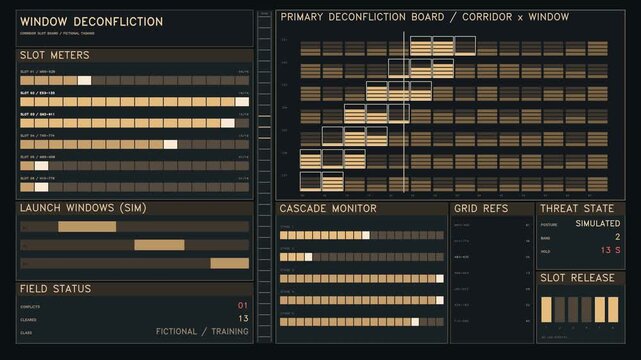641x360 pixels.
Task: Click the red hold value 13 S
Action: pos(610,250)
